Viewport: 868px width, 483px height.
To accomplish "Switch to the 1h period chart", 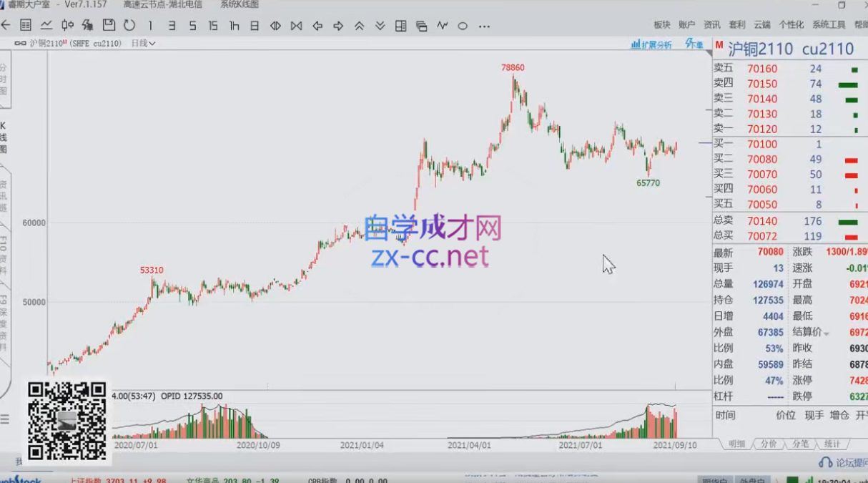I will [x=234, y=26].
